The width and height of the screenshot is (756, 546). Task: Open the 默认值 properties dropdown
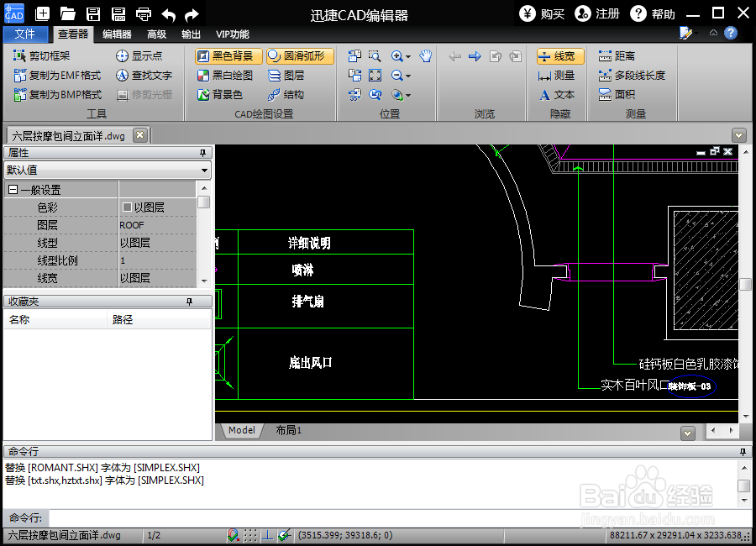point(204,171)
